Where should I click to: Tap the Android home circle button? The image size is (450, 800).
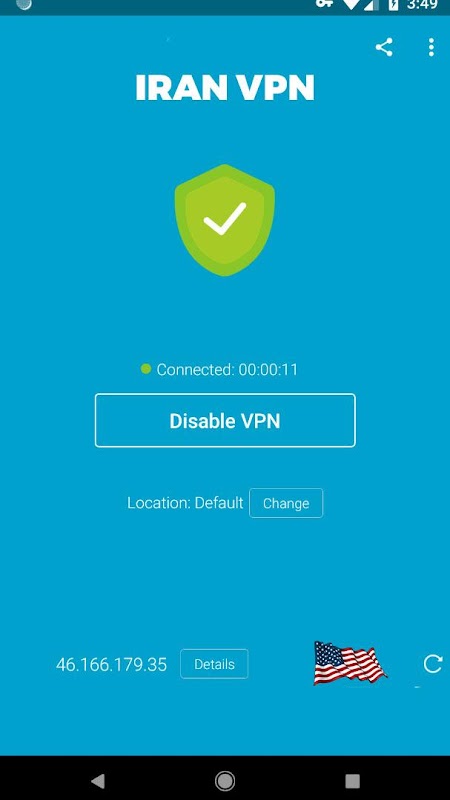(x=224, y=780)
